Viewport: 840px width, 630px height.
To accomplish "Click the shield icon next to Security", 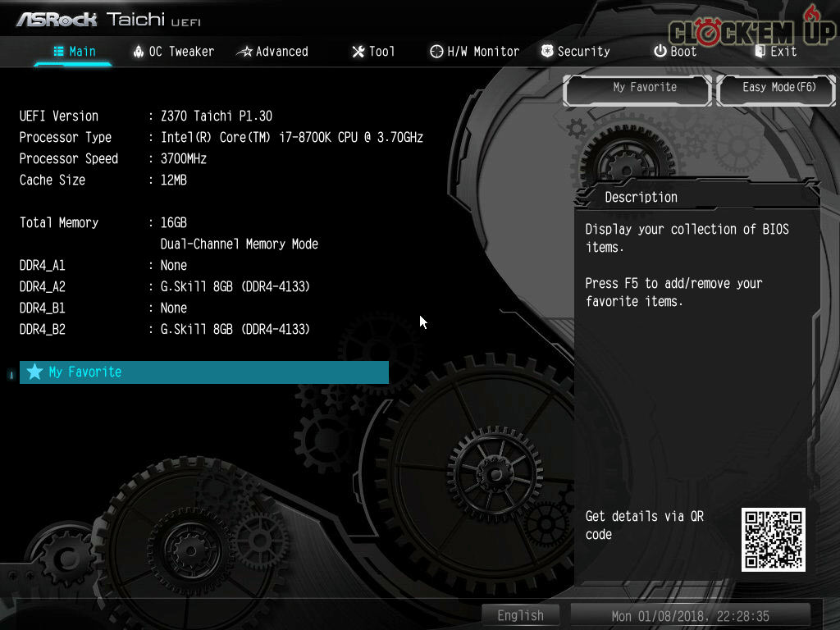I will pos(547,52).
